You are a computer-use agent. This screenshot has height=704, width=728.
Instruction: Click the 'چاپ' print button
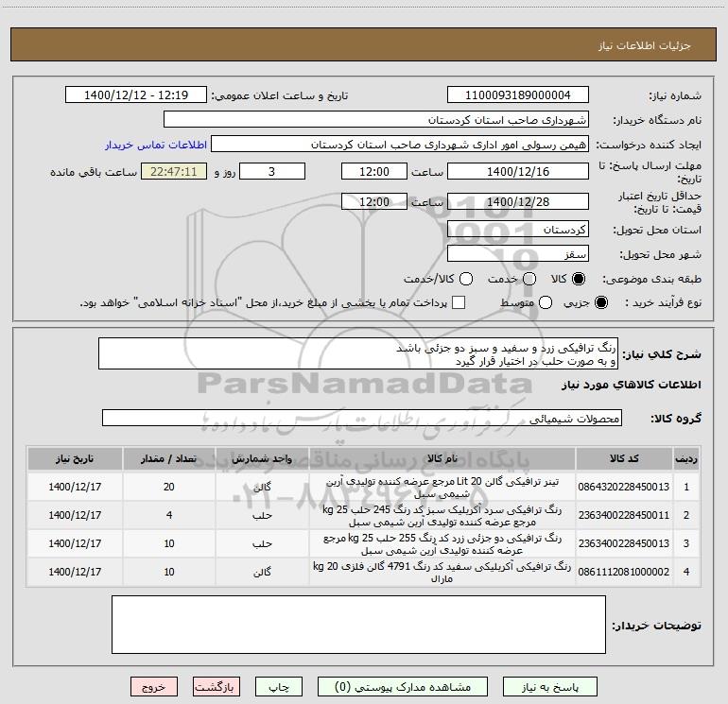coord(279,687)
